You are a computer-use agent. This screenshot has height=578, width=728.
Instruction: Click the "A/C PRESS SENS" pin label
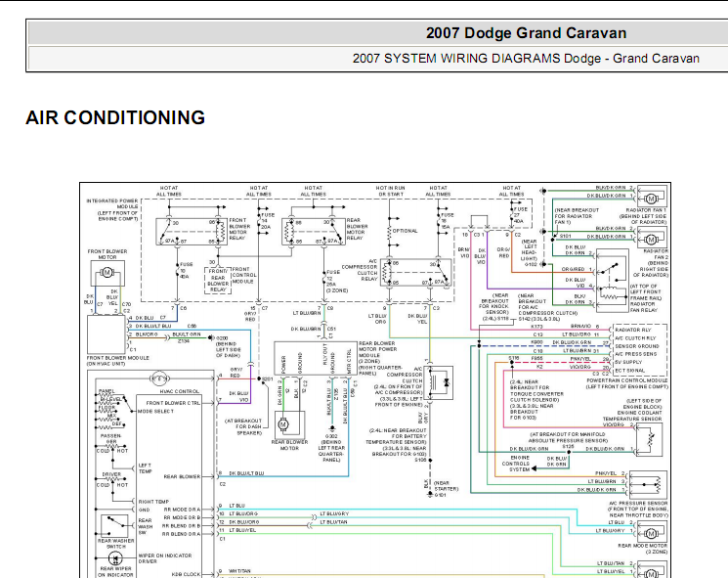636,354
